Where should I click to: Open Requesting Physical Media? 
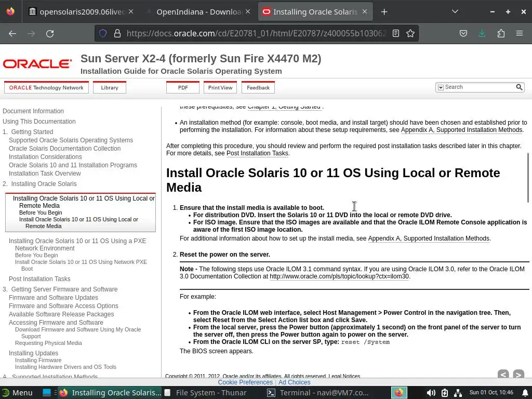tap(48, 343)
